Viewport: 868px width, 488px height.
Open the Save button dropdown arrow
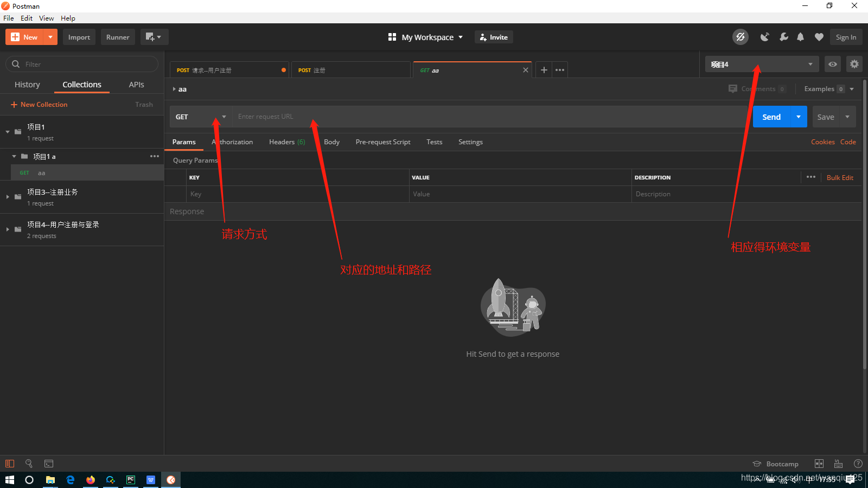click(x=847, y=117)
